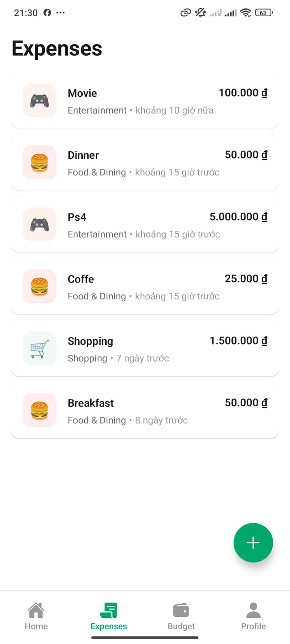Tap the Facebook notification icon in status bar
Image resolution: width=290 pixels, height=644 pixels.
pyautogui.click(x=47, y=13)
